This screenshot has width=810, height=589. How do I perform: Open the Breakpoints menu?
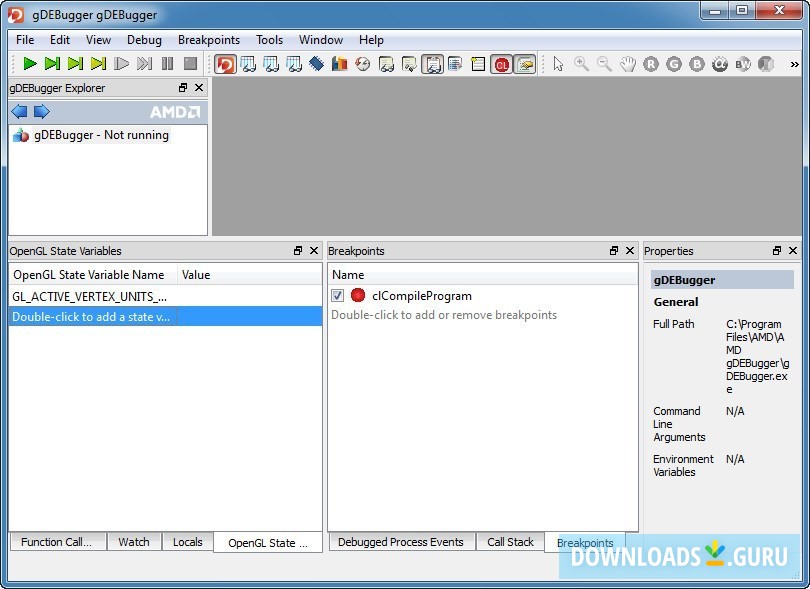(208, 40)
